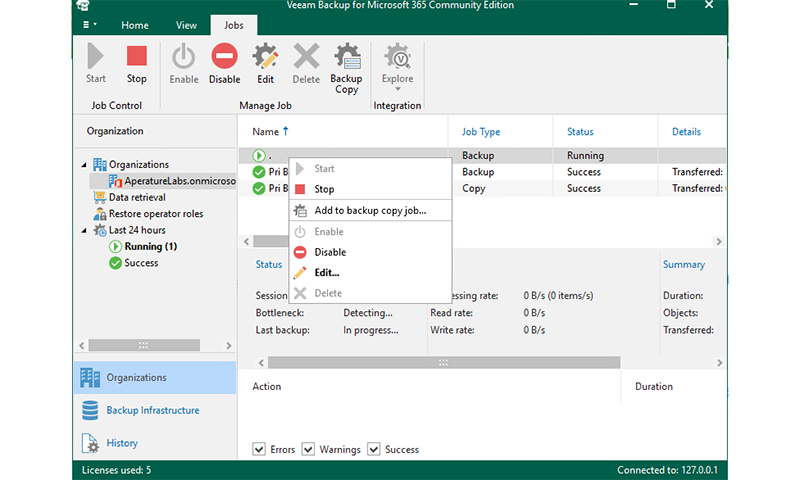Image resolution: width=800 pixels, height=480 pixels.
Task: Open the Explore dropdown arrow
Action: pyautogui.click(x=398, y=90)
